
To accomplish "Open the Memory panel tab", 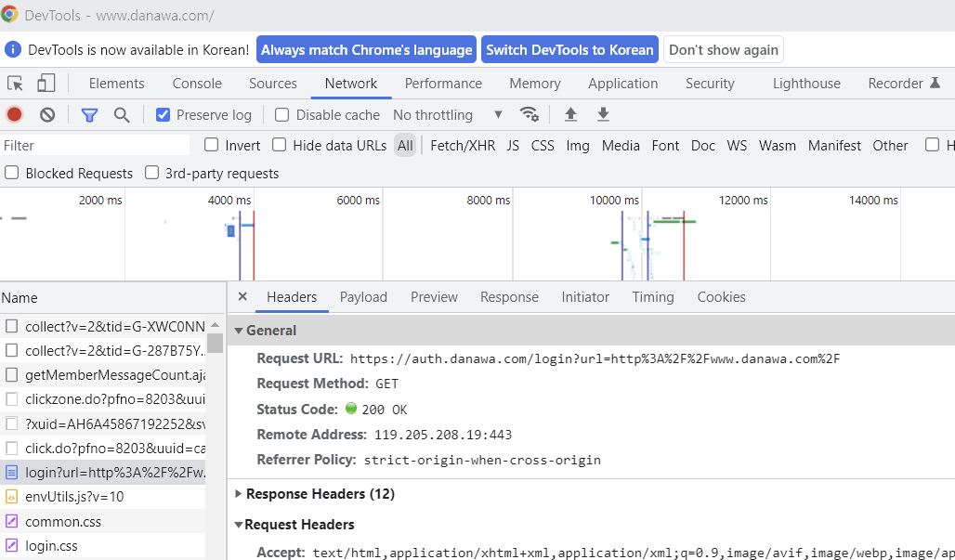I will tap(535, 84).
